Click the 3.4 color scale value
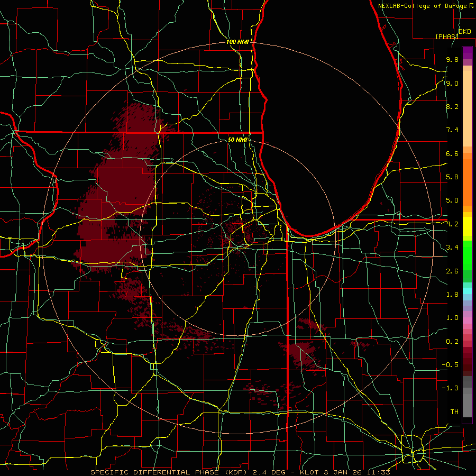Screen dimensions: 476x476 point(452,248)
